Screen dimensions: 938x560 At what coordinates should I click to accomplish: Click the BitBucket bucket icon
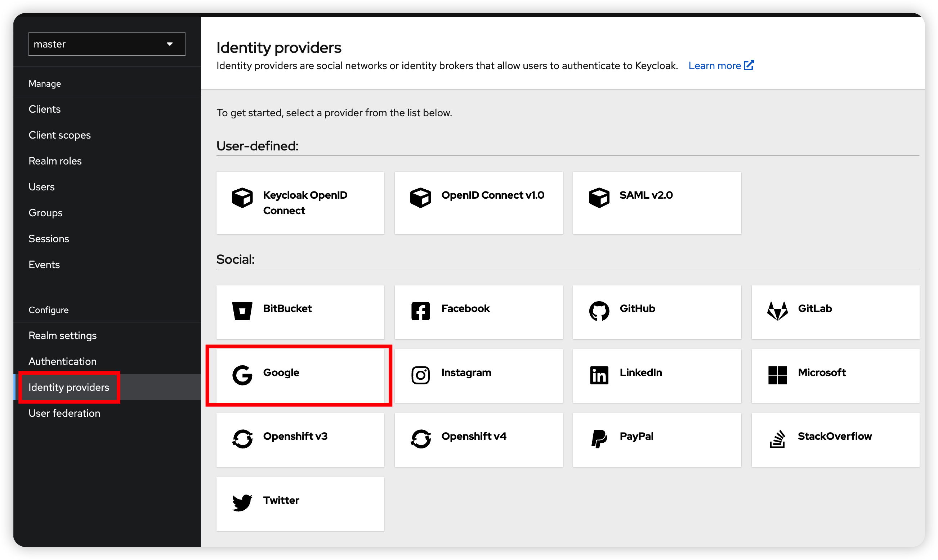[x=242, y=311]
